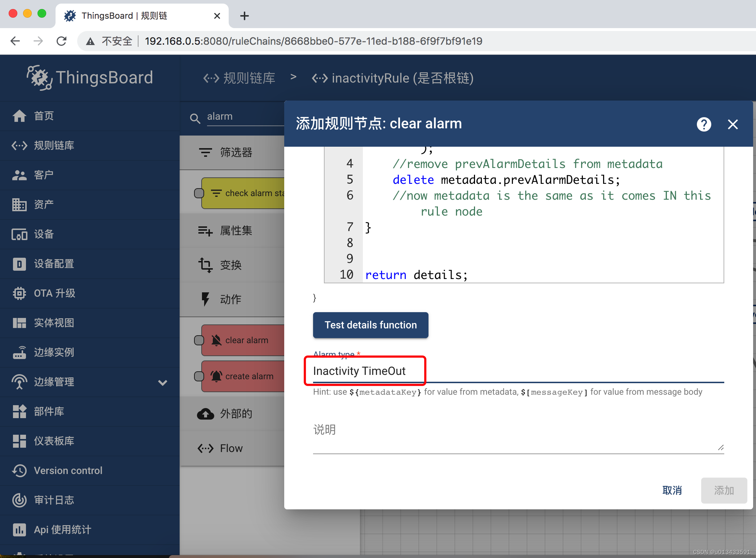Click the browser forward arrow

point(38,41)
